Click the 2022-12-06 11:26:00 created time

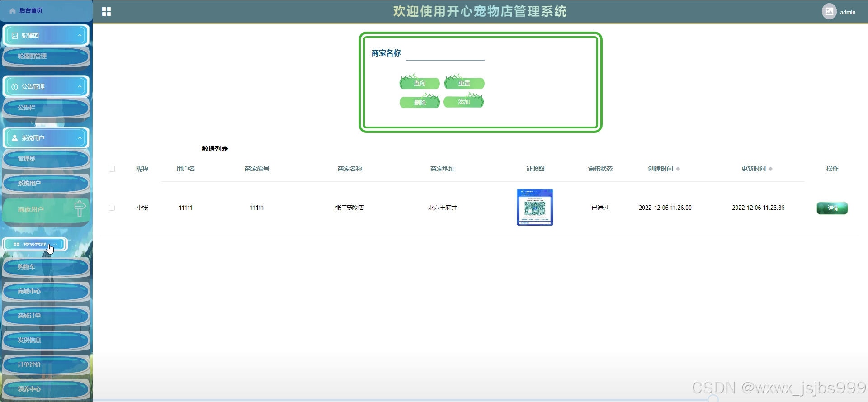click(665, 208)
